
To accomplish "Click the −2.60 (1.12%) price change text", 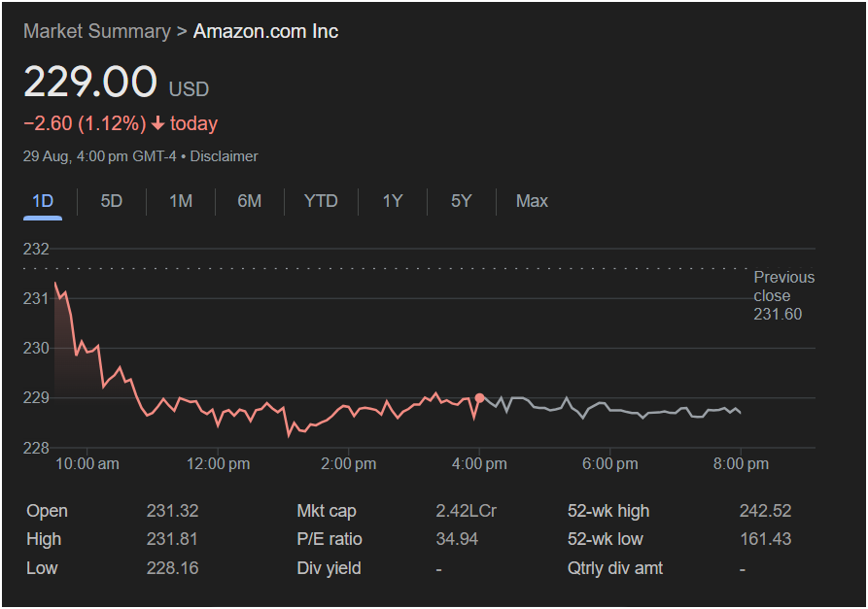I will click(x=85, y=123).
